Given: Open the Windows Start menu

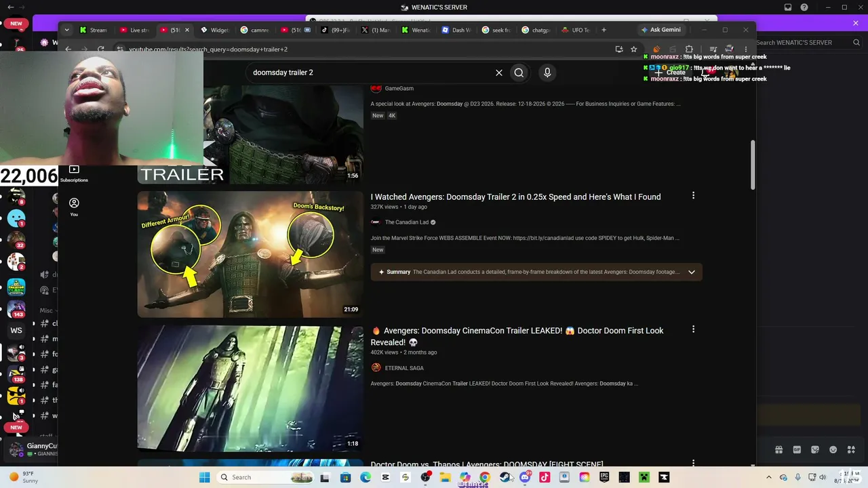Looking at the screenshot, I should 204,477.
